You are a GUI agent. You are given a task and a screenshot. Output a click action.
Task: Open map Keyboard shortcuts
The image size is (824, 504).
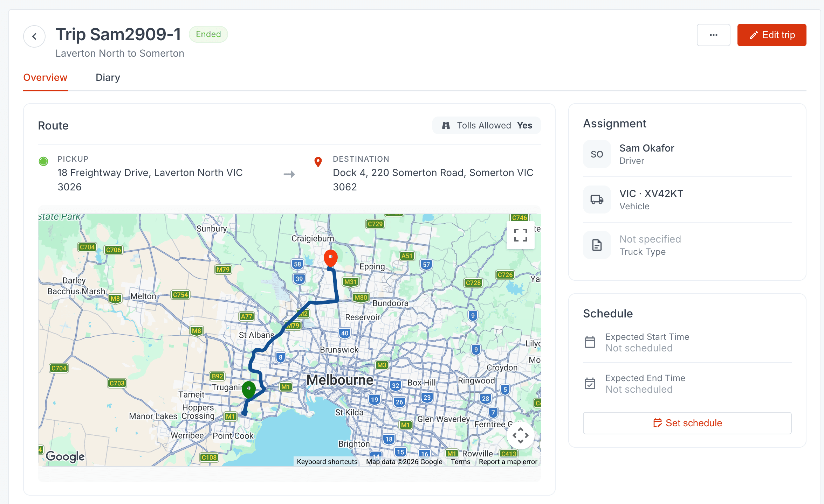pos(327,462)
